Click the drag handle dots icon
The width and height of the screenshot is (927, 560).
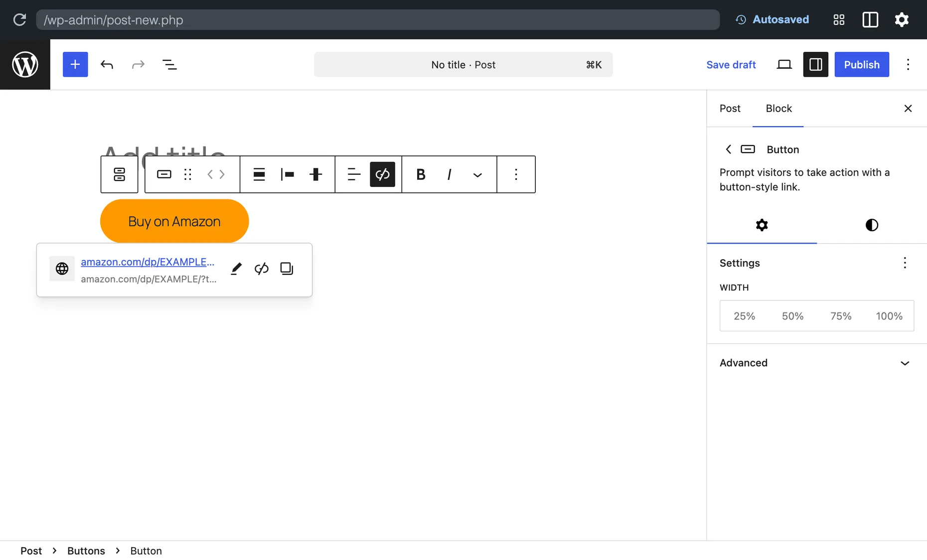(x=187, y=174)
